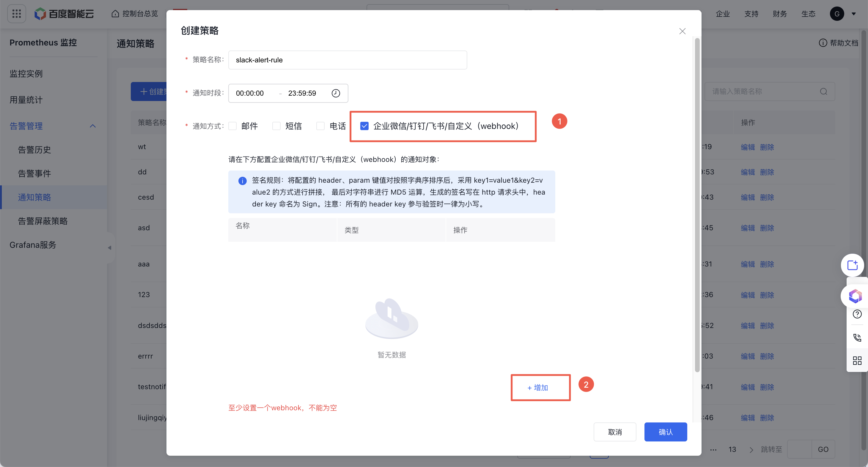Click the 至少设置一个webhook error message
Viewport: 868px width, 467px height.
(283, 408)
